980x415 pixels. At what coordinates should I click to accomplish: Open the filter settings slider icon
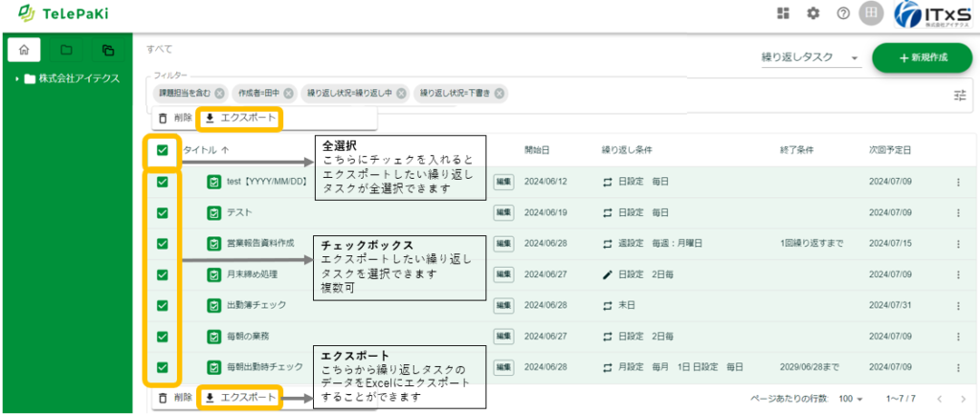(x=960, y=95)
